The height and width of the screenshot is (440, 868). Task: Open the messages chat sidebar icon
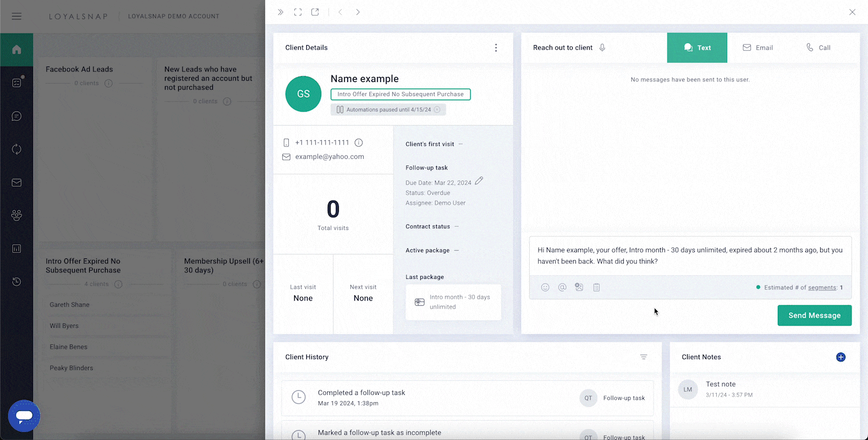[17, 116]
